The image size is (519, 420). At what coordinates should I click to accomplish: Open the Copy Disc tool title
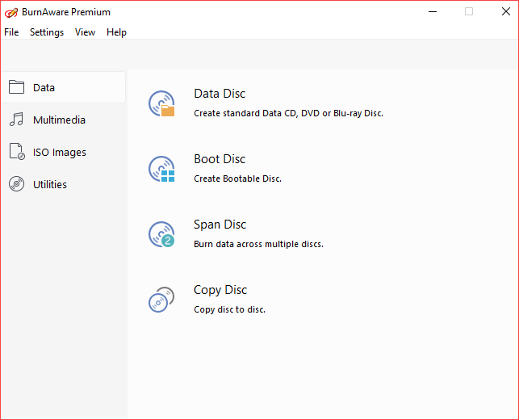220,290
